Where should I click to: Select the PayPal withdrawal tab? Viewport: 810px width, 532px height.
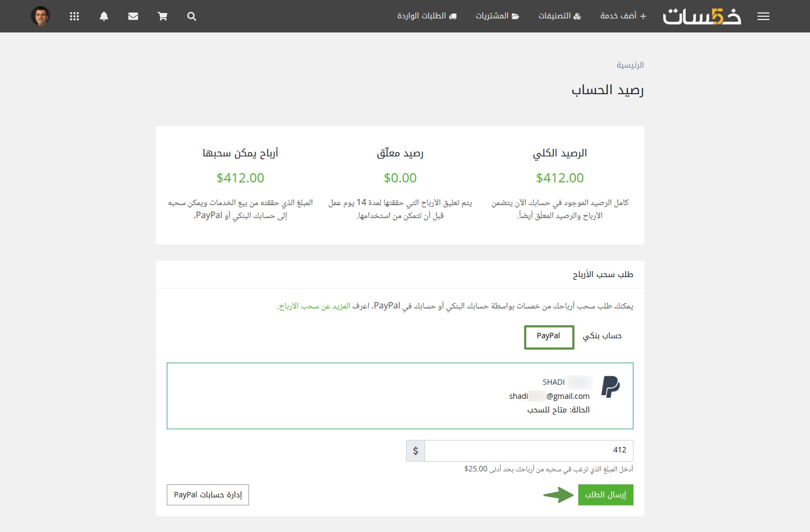pyautogui.click(x=548, y=337)
